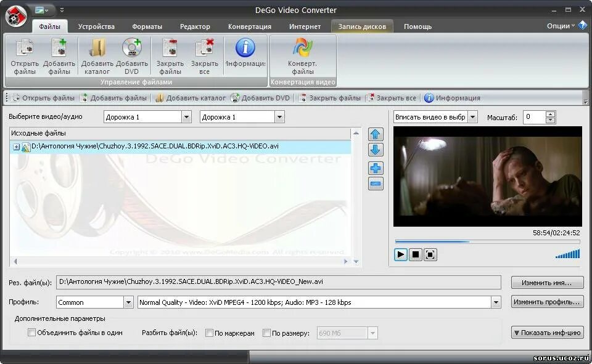Adjust the volume level bars
The image size is (592, 364).
[567, 254]
